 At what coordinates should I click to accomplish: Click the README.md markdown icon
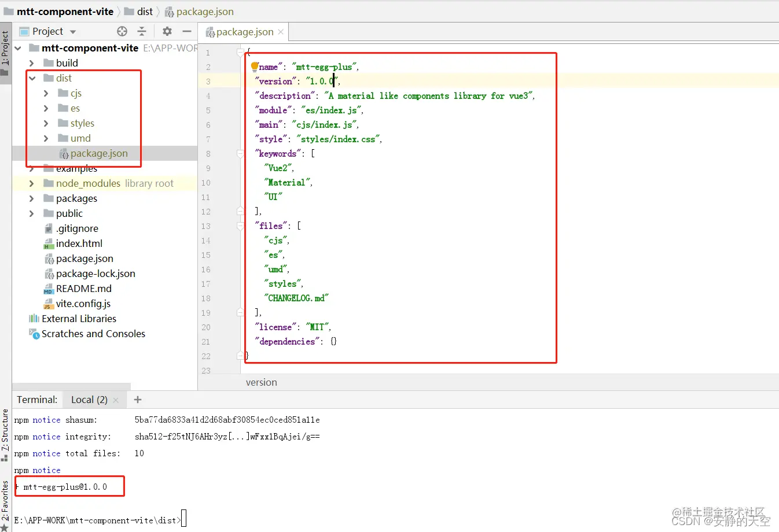(x=49, y=289)
